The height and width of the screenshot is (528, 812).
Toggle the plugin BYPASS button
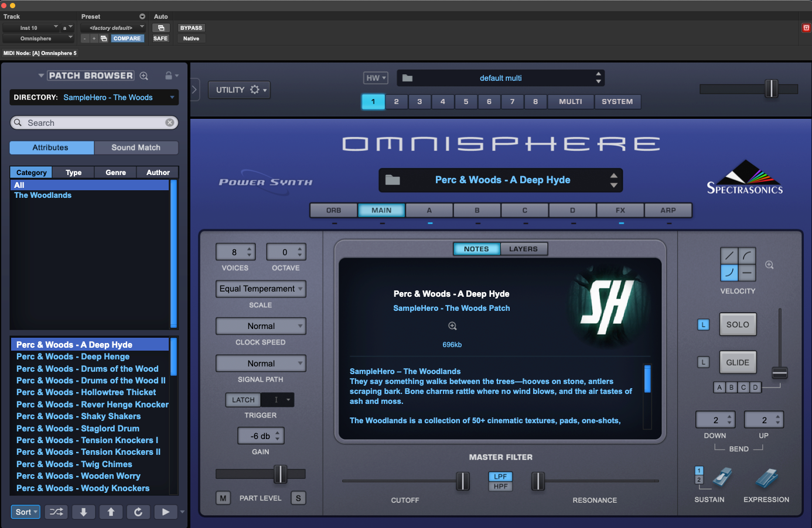click(191, 28)
